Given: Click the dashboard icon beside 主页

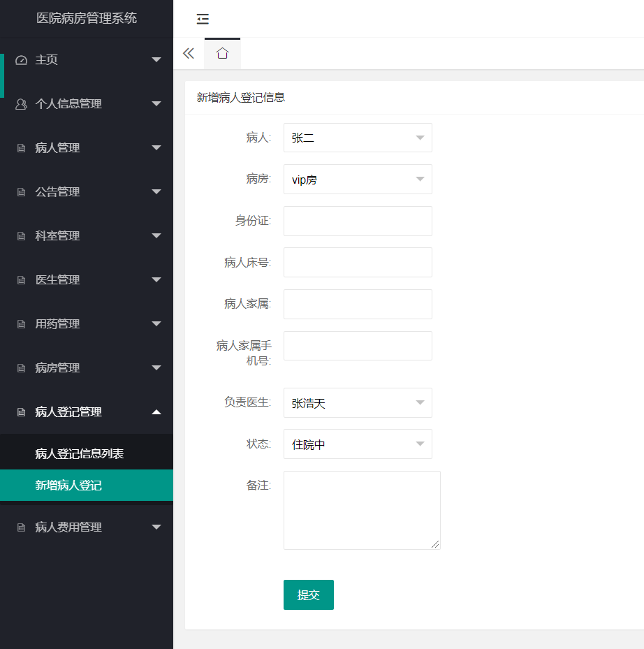Looking at the screenshot, I should point(21,60).
